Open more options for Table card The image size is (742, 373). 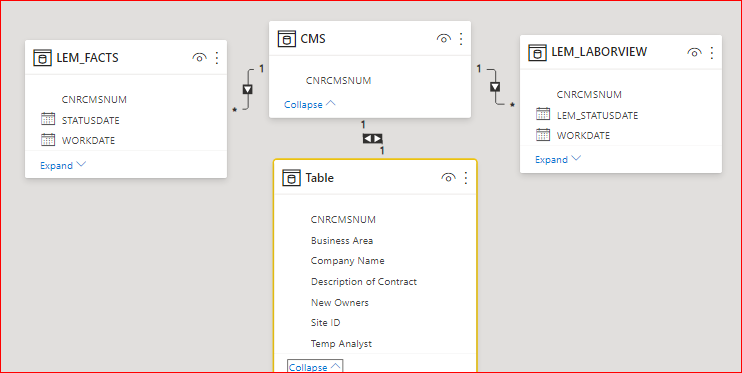pos(466,178)
